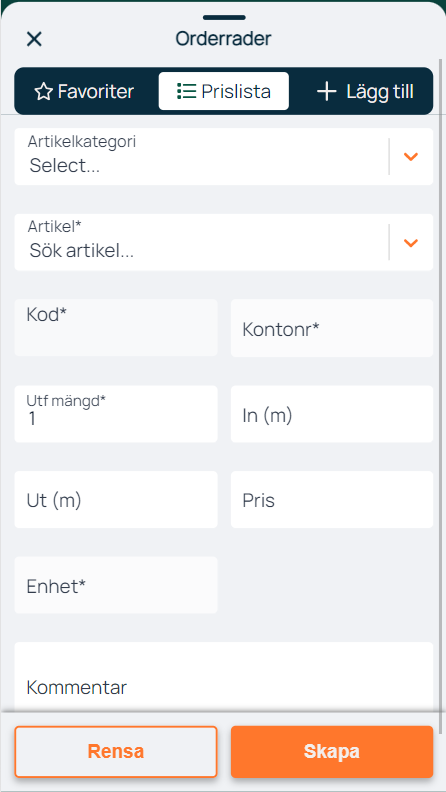Open the Favoriter tab with the star icon

[x=84, y=91]
